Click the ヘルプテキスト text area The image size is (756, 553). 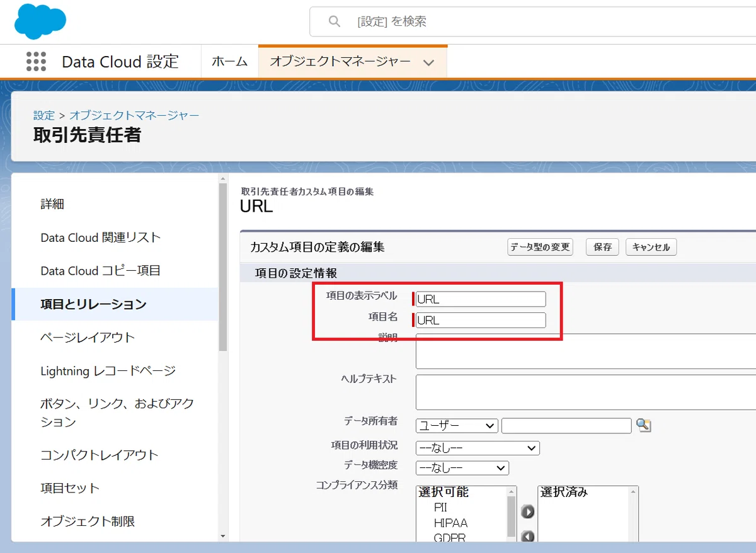586,392
